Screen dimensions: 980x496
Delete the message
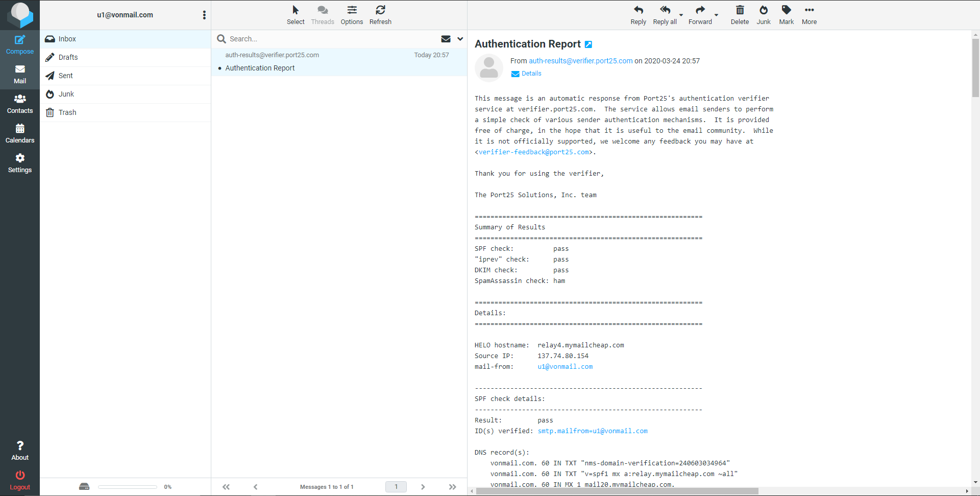740,15
